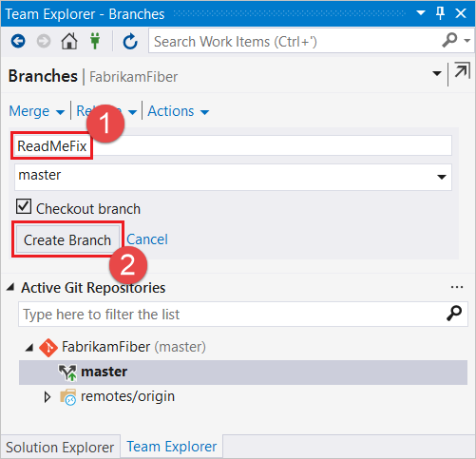Viewport: 476px width, 459px height.
Task: Open the master source branch dropdown
Action: pos(233,177)
